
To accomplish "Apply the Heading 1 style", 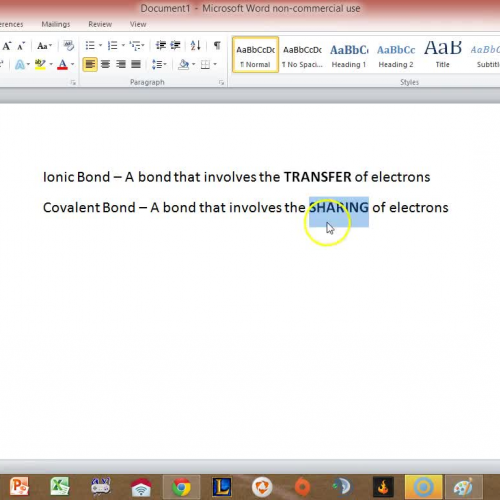I will coord(349,55).
